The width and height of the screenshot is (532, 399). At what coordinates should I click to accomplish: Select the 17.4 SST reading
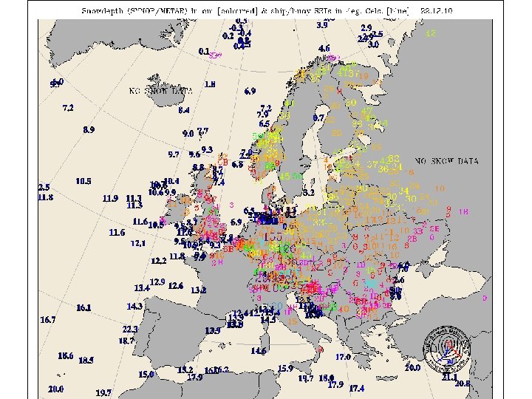coord(357,388)
